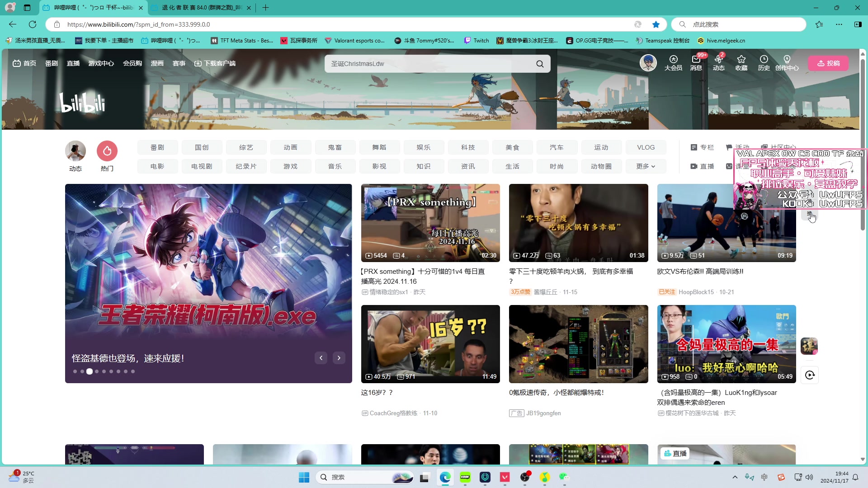Open the 大会员 membership icon
The image size is (868, 488).
coord(673,63)
